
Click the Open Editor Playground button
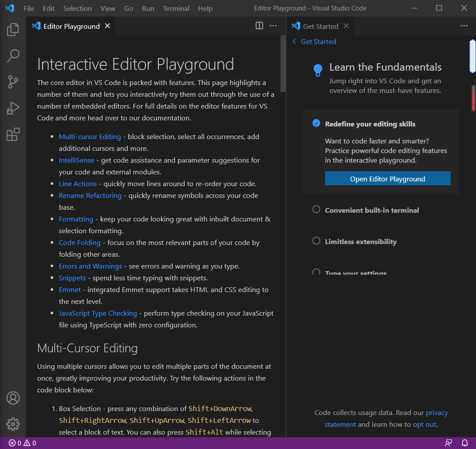point(388,178)
